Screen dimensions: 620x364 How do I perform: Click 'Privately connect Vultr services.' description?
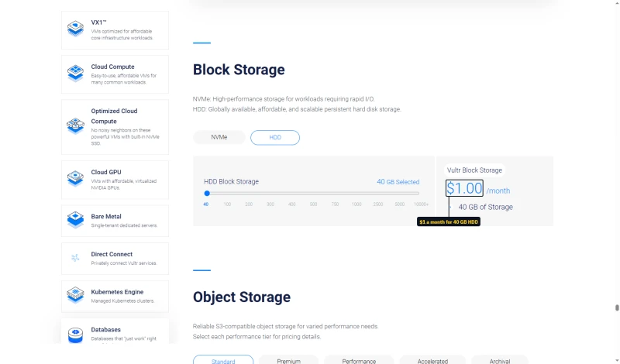click(x=124, y=263)
